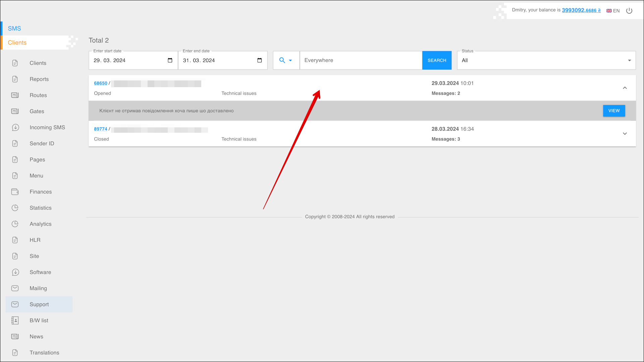This screenshot has width=644, height=362.
Task: Open the start date calendar picker icon
Action: [x=170, y=60]
